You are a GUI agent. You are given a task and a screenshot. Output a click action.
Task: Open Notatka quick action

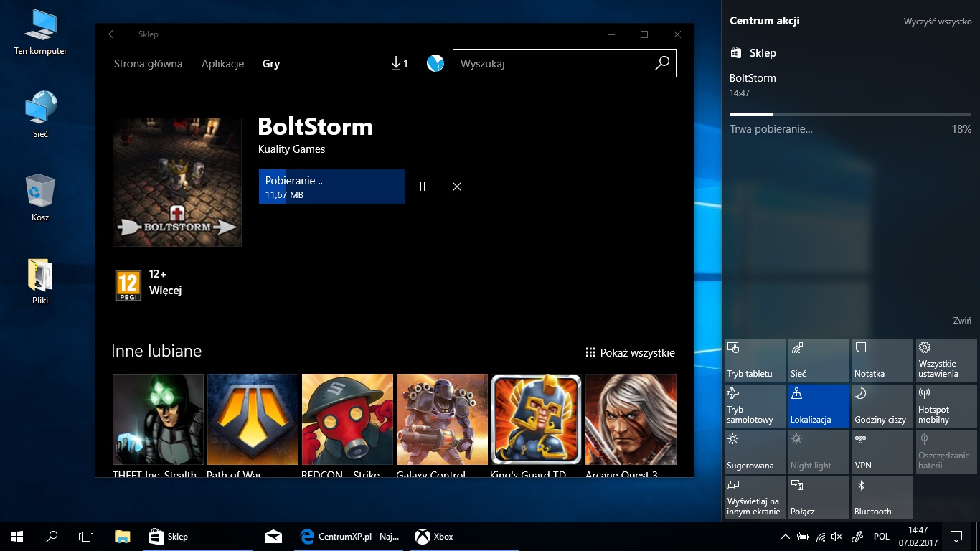tap(882, 360)
